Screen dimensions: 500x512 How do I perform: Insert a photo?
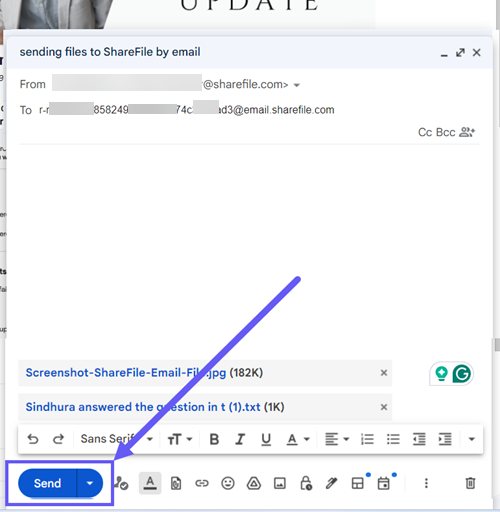coord(280,483)
